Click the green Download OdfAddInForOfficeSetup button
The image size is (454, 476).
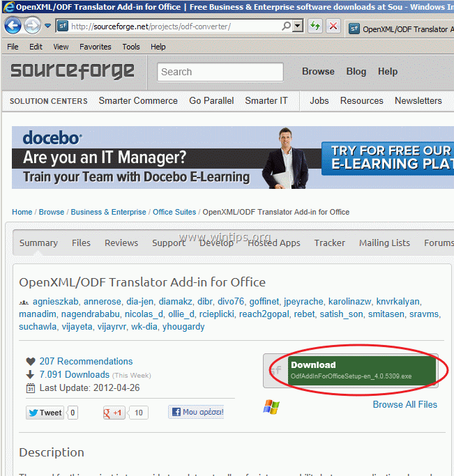click(362, 371)
